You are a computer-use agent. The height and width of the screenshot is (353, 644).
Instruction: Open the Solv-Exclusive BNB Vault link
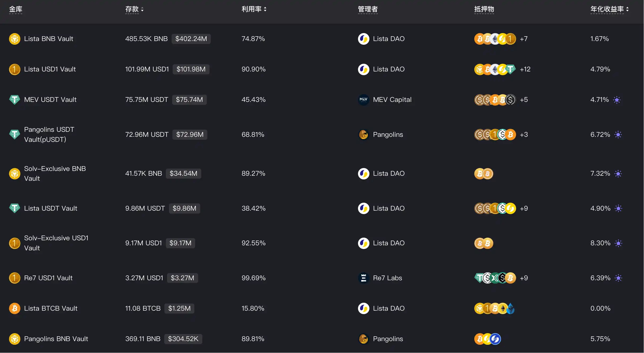[x=55, y=174]
